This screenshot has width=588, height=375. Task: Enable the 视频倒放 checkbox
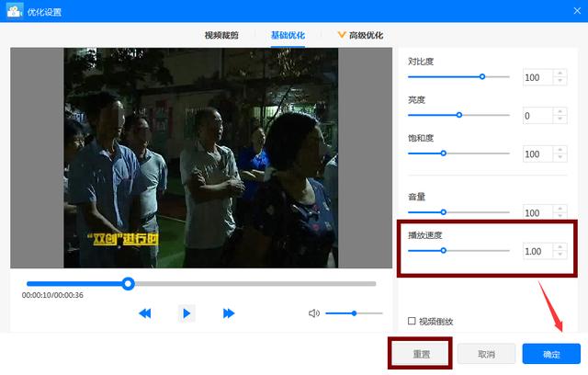click(x=412, y=322)
